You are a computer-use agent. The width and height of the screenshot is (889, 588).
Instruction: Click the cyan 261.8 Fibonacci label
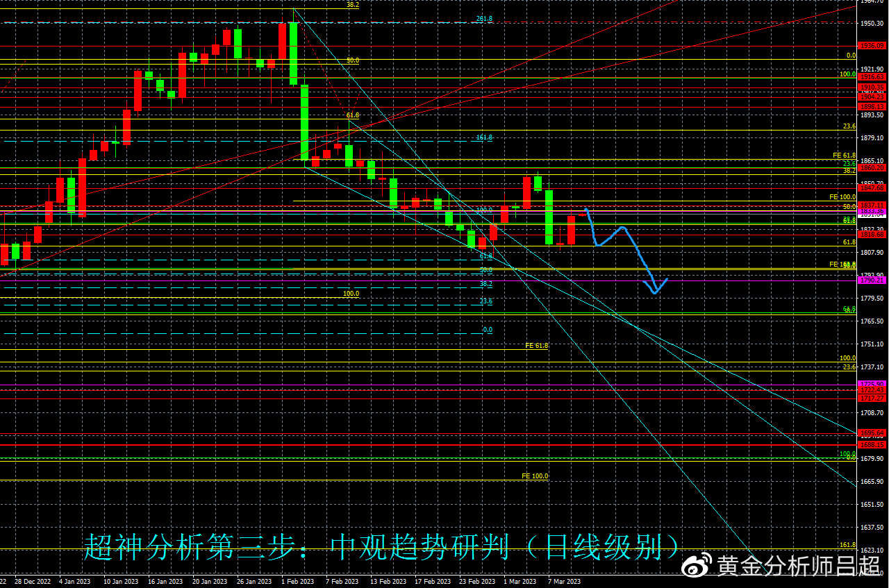pos(484,19)
